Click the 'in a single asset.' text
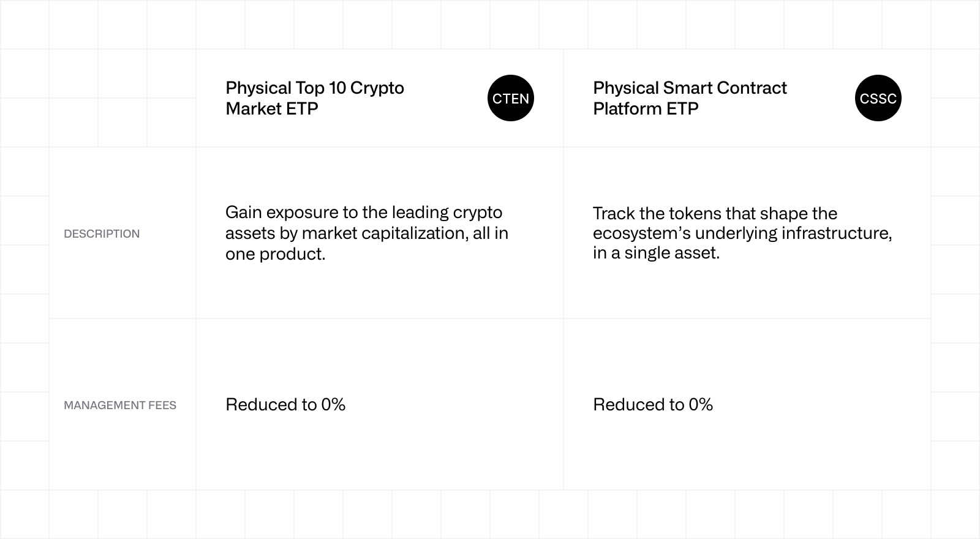Viewport: 980px width, 539px height. click(656, 253)
